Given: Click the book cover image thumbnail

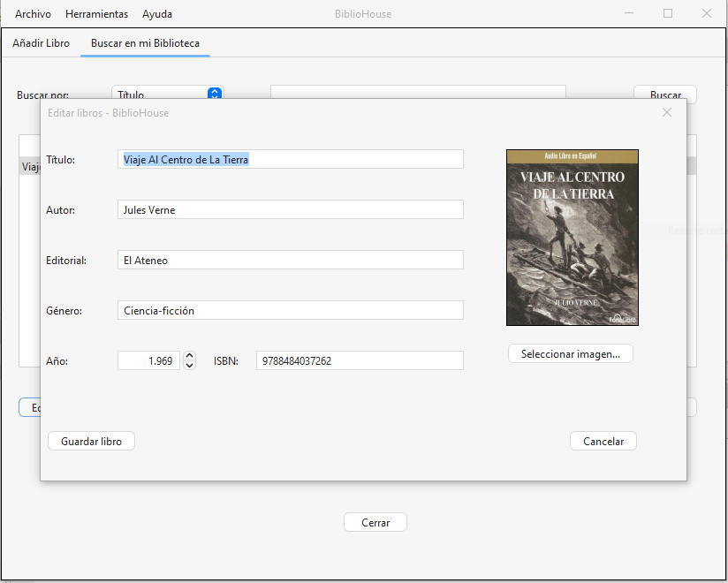Looking at the screenshot, I should [x=572, y=238].
